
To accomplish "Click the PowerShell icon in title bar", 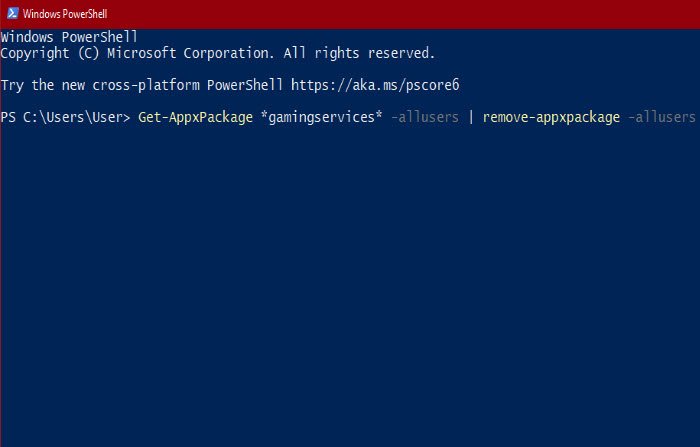I will click(10, 11).
